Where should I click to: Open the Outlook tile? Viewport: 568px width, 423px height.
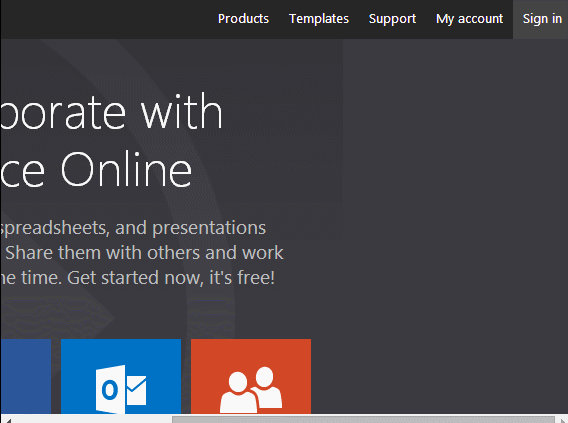click(x=121, y=377)
